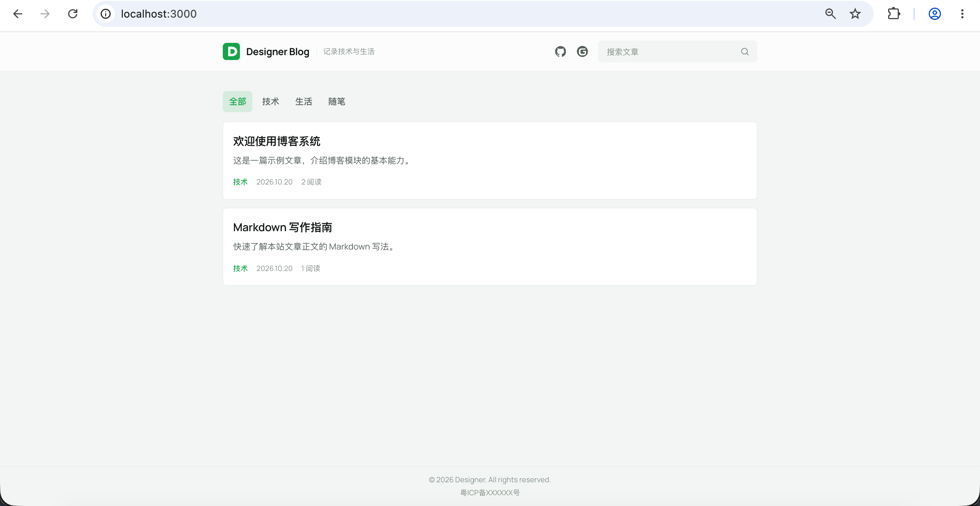
Task: Open the browser profile icon
Action: [x=934, y=14]
